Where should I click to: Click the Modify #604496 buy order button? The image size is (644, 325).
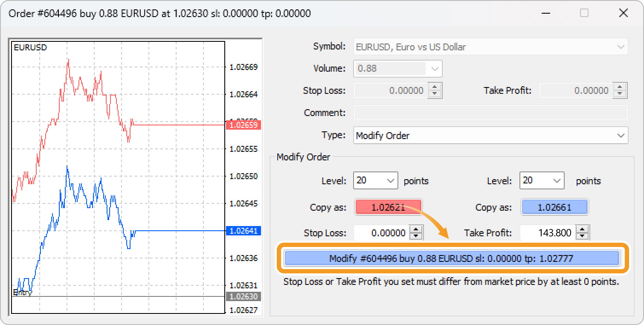tap(451, 258)
